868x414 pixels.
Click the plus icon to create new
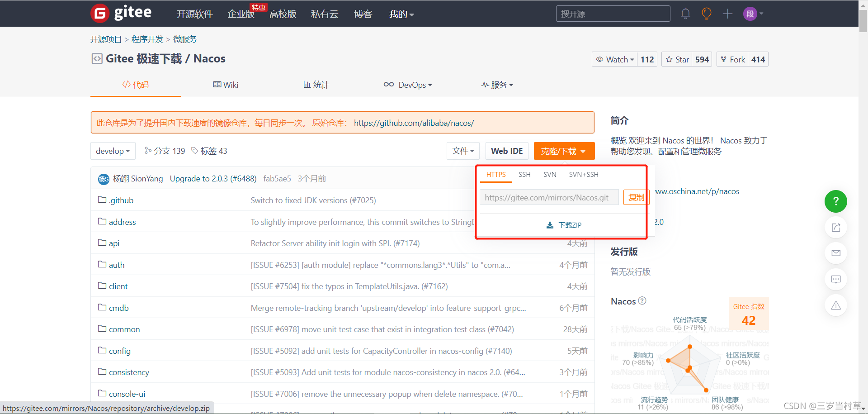click(727, 14)
